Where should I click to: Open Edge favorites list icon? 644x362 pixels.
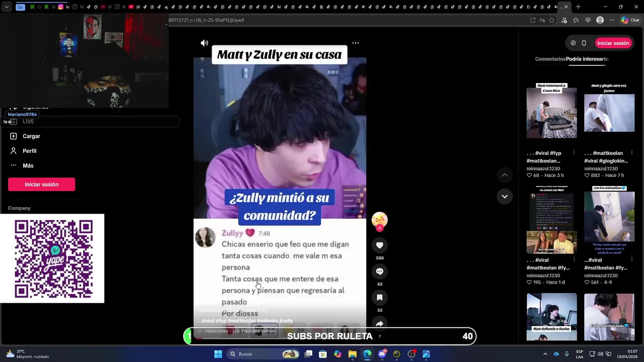click(576, 20)
